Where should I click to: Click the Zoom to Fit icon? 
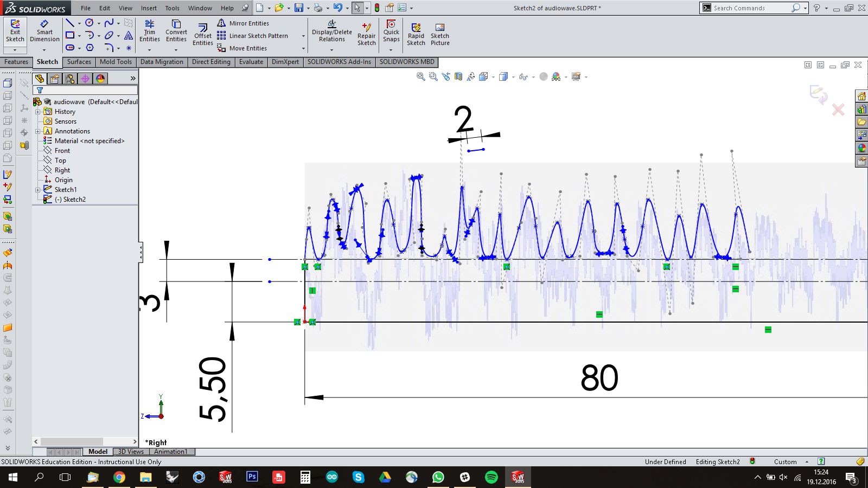(420, 76)
